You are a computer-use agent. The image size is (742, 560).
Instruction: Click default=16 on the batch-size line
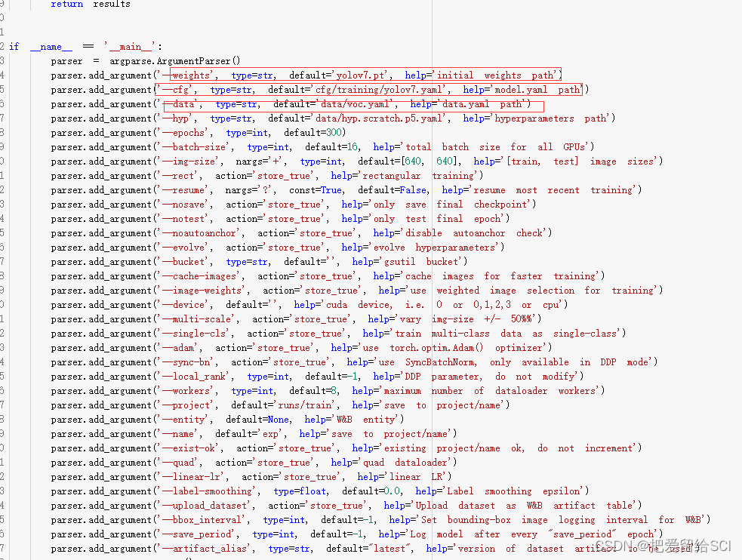pyautogui.click(x=332, y=147)
